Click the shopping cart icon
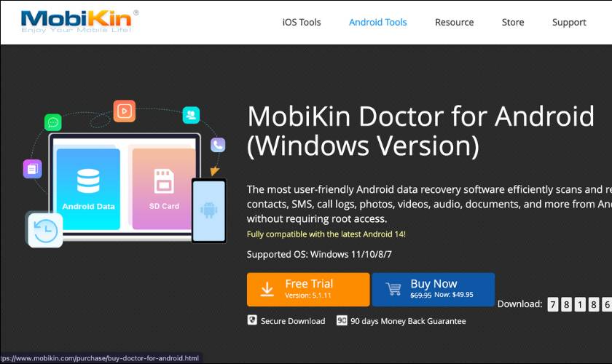The width and height of the screenshot is (612, 364). click(393, 289)
